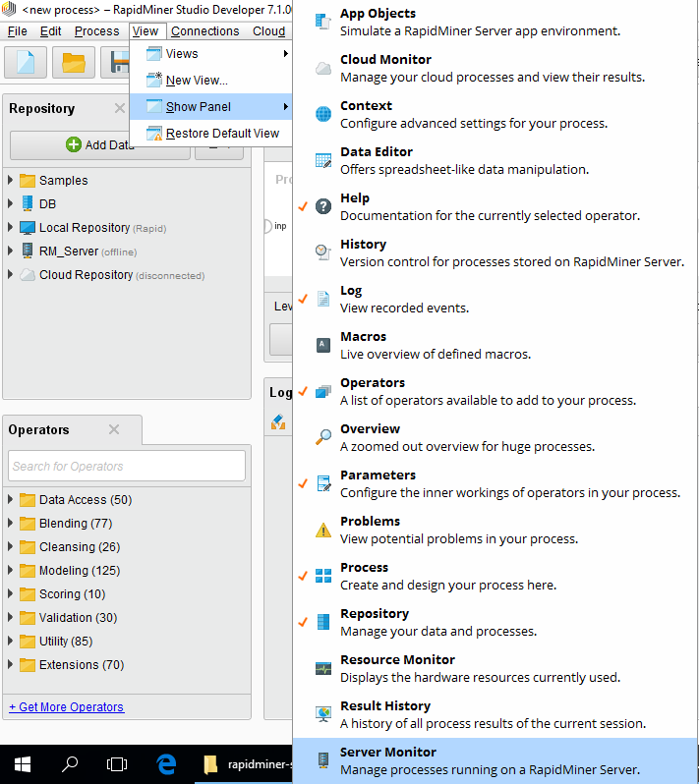Click the Add Data button
The width and height of the screenshot is (699, 784).
98,144
